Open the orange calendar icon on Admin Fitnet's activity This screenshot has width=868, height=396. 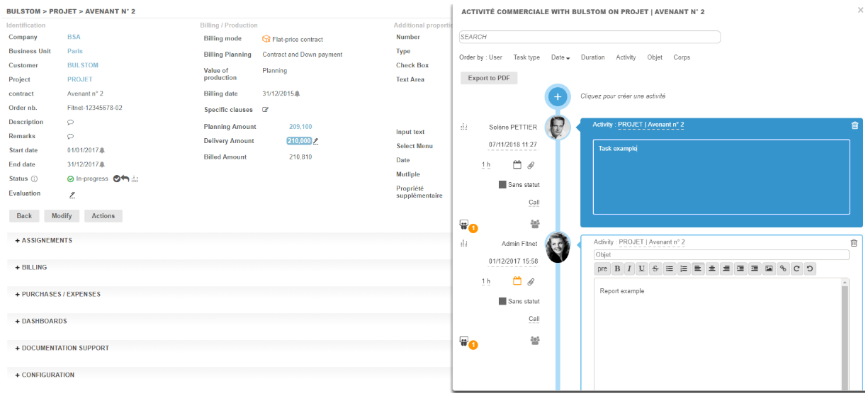tap(517, 281)
